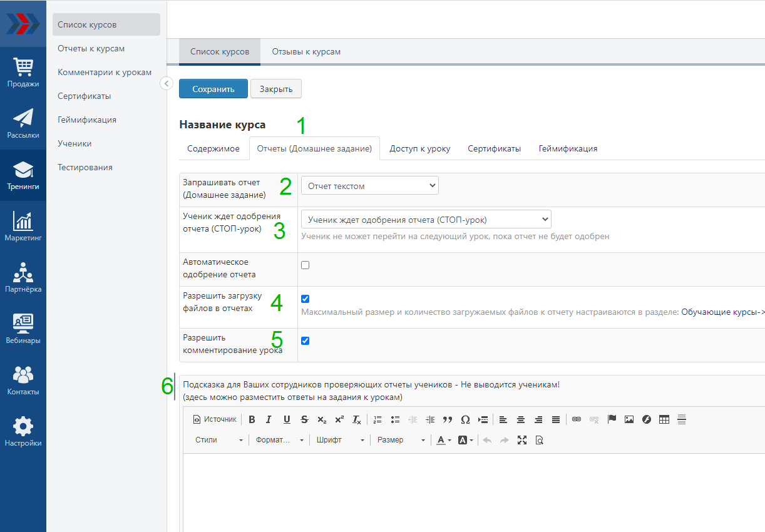Screen dimensions: 765x532
Task: Disable Разрешить комментирование урока checkbox
Action: [305, 340]
